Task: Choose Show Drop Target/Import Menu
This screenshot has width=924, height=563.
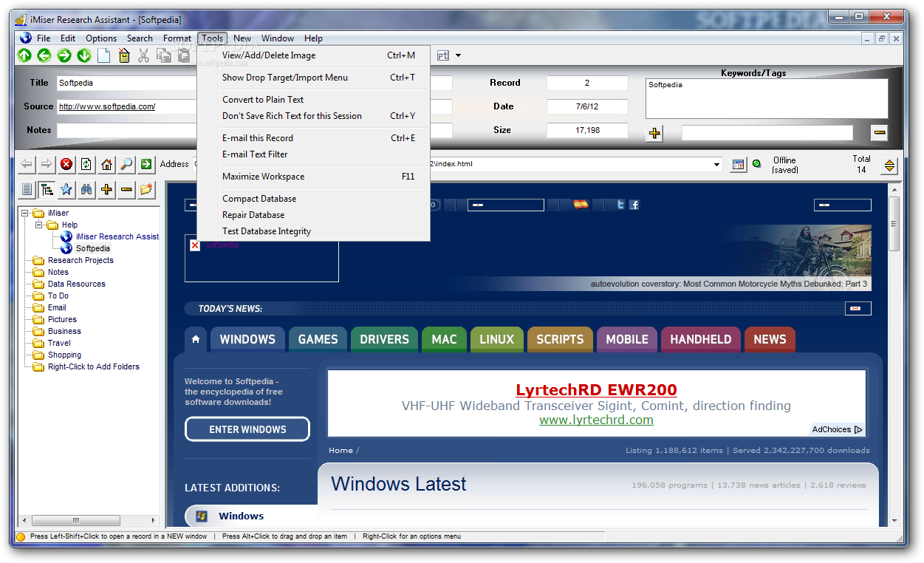Action: [x=313, y=78]
